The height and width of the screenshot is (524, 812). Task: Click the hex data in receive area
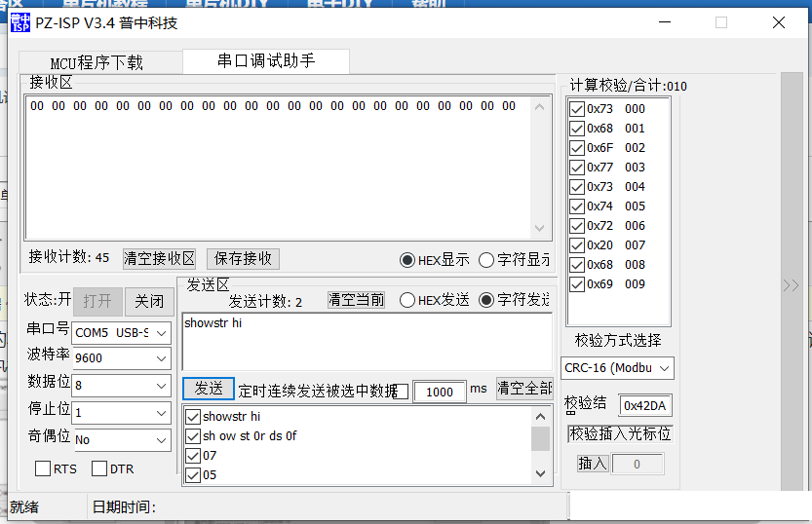(273, 106)
